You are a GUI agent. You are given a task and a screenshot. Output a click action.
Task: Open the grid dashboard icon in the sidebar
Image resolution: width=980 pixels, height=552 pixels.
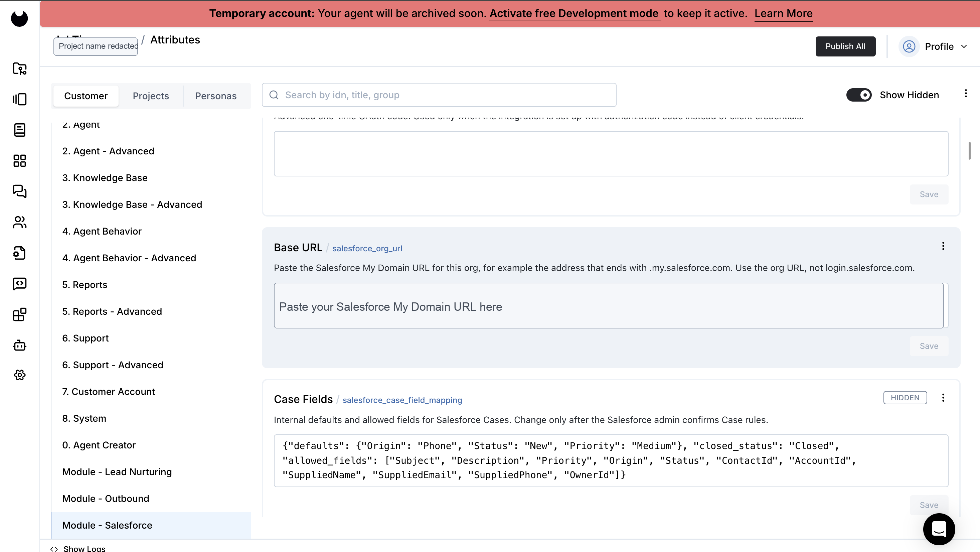click(19, 161)
